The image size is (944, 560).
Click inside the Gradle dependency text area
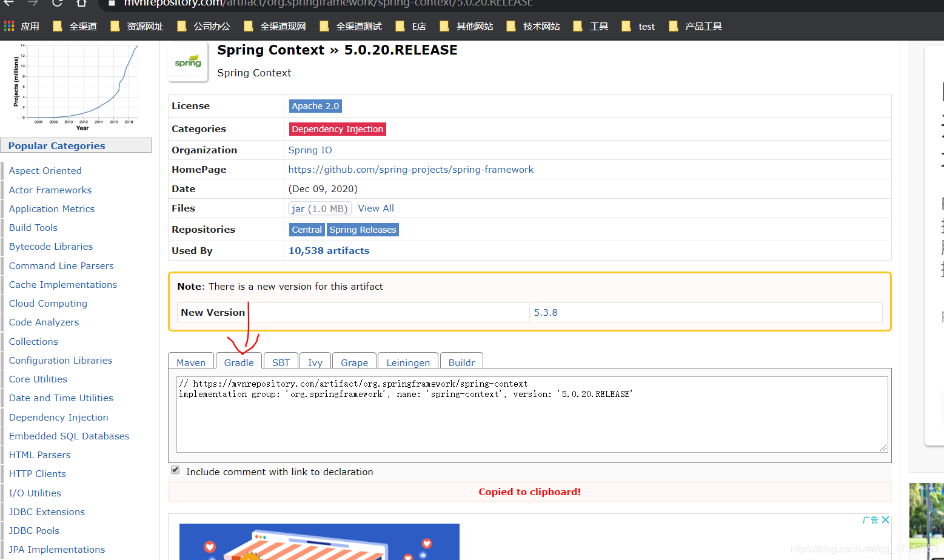(532, 415)
